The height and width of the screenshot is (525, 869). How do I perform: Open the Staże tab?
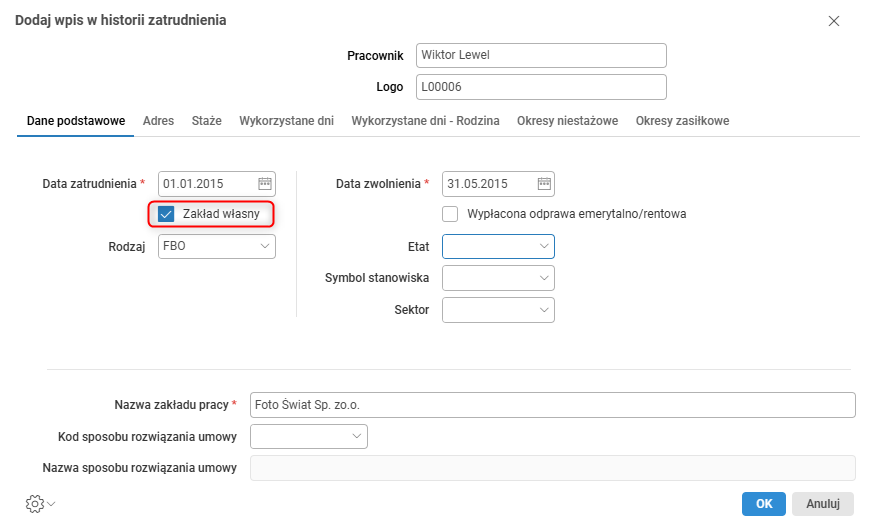206,121
